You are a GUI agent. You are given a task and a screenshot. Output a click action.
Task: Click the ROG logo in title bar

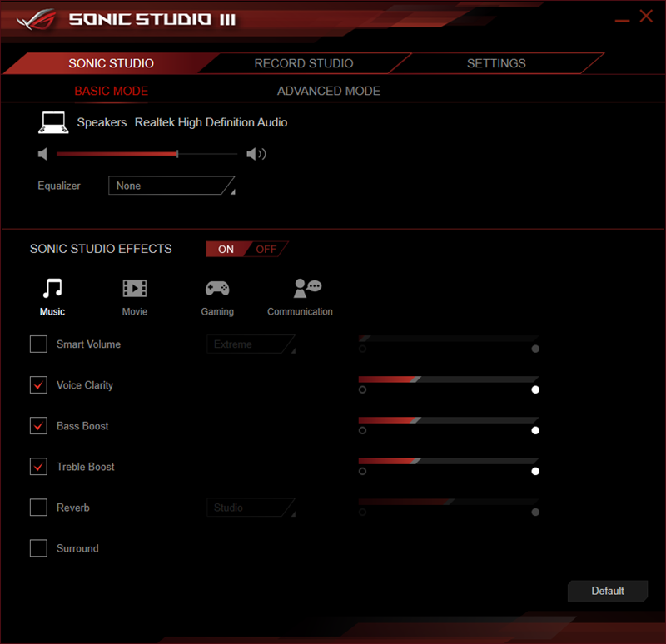pos(33,18)
